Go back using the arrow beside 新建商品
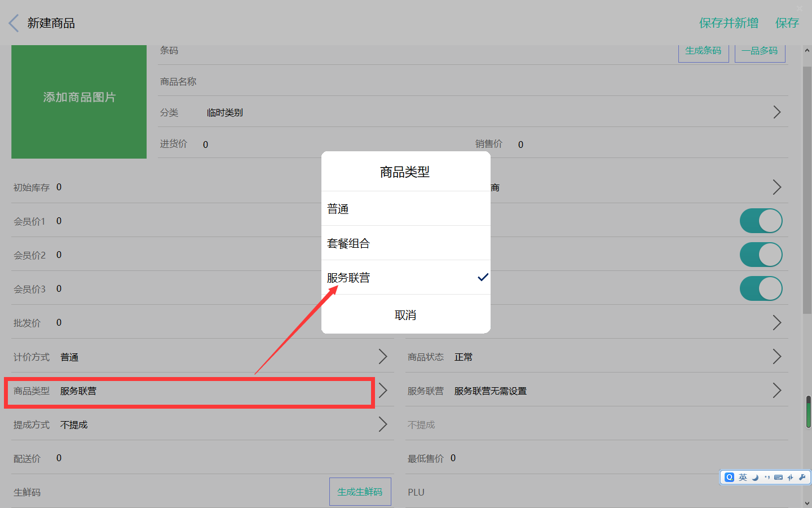 coord(14,23)
